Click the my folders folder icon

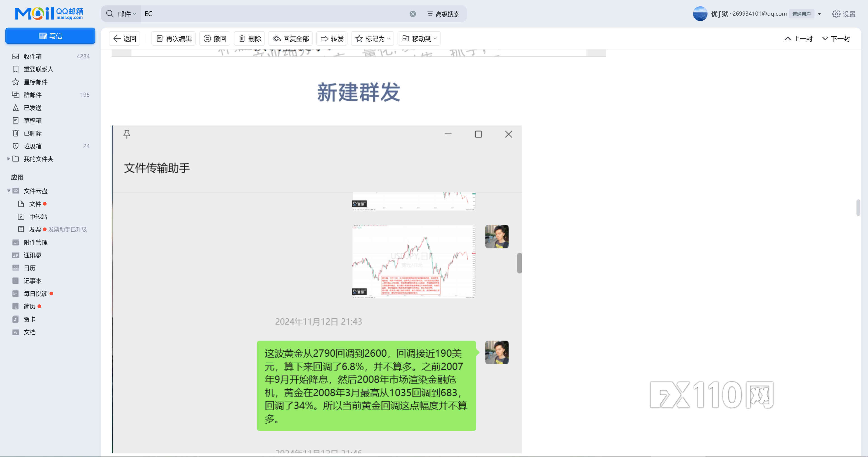(16, 159)
